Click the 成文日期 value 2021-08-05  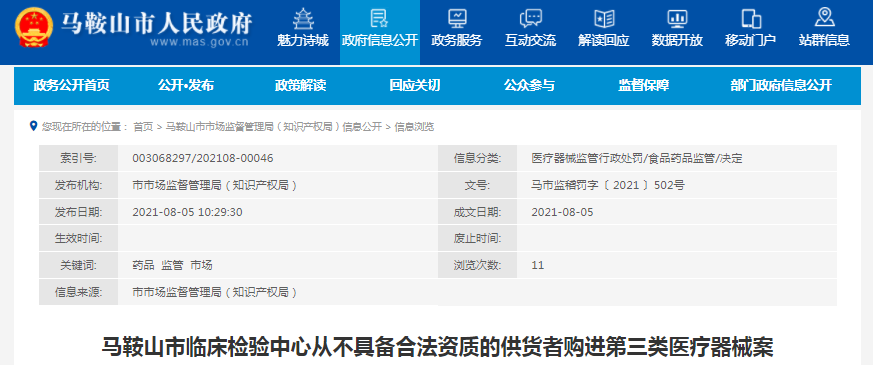[562, 212]
